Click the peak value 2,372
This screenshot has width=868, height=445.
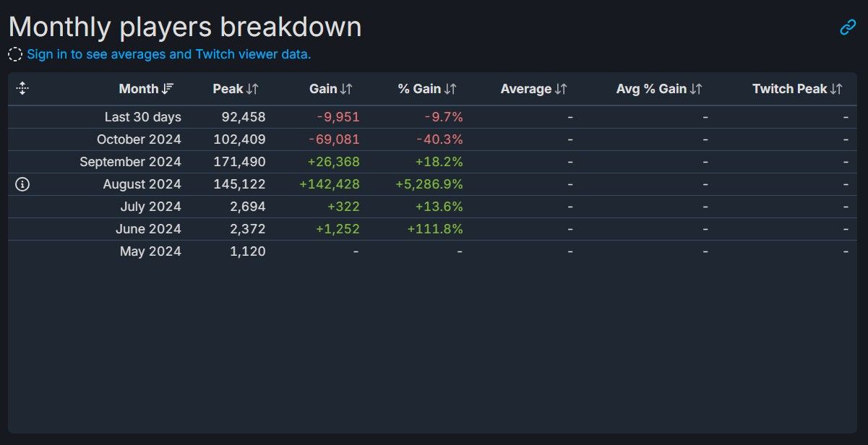coord(246,229)
